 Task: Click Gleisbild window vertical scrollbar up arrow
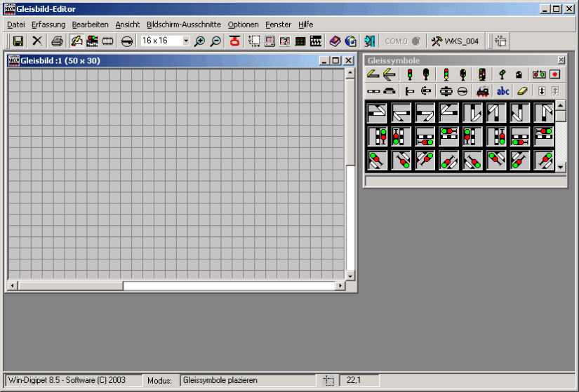(x=350, y=73)
